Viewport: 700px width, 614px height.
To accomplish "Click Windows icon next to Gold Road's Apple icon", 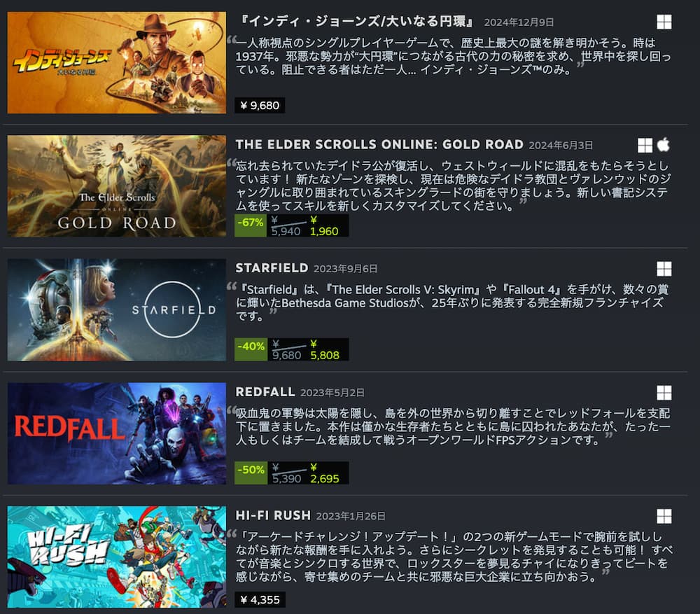I will pyautogui.click(x=645, y=145).
